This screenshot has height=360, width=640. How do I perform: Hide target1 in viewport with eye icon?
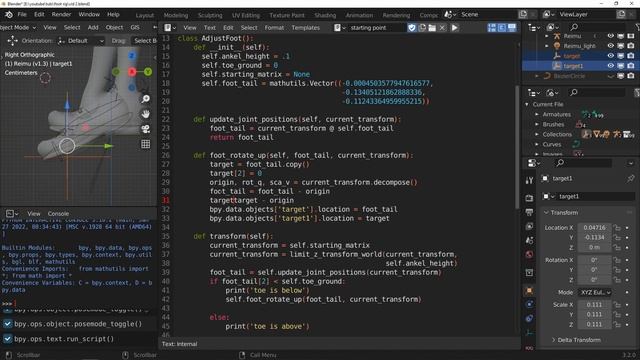(611, 66)
